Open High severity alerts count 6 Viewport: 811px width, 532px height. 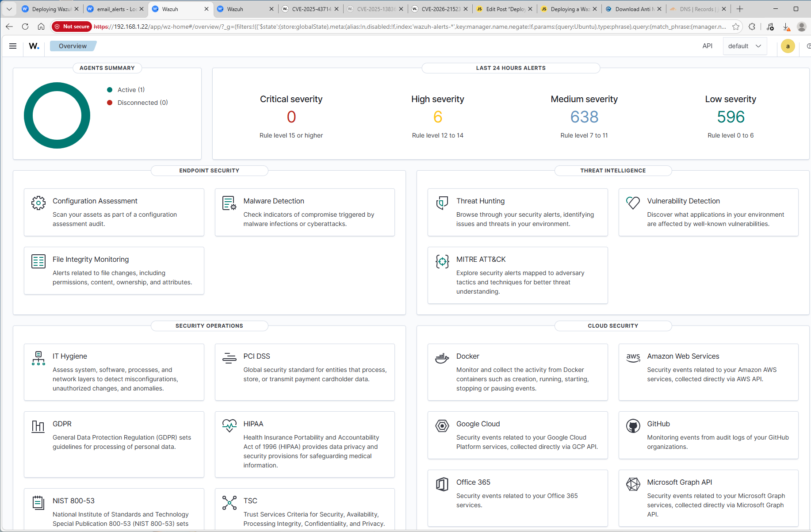(x=438, y=117)
